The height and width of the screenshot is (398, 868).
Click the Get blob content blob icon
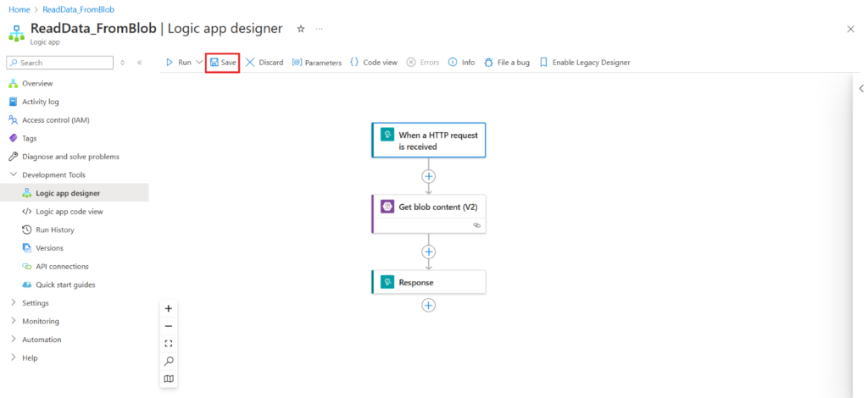387,207
